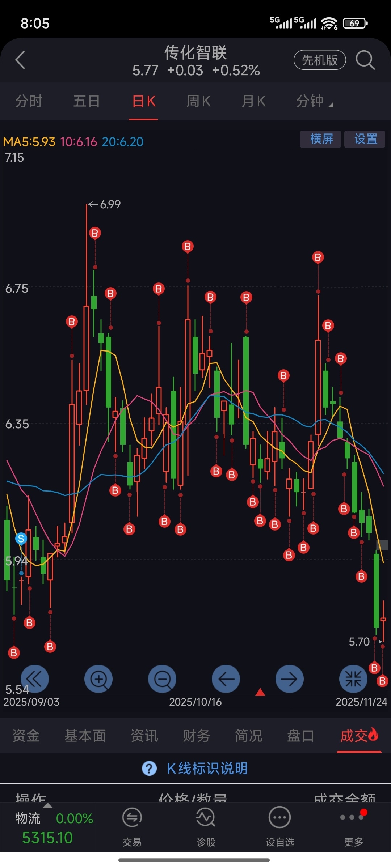Image resolution: width=391 pixels, height=868 pixels.
Task: Tap the MA 10:6.16 indicator label
Action: tap(79, 142)
